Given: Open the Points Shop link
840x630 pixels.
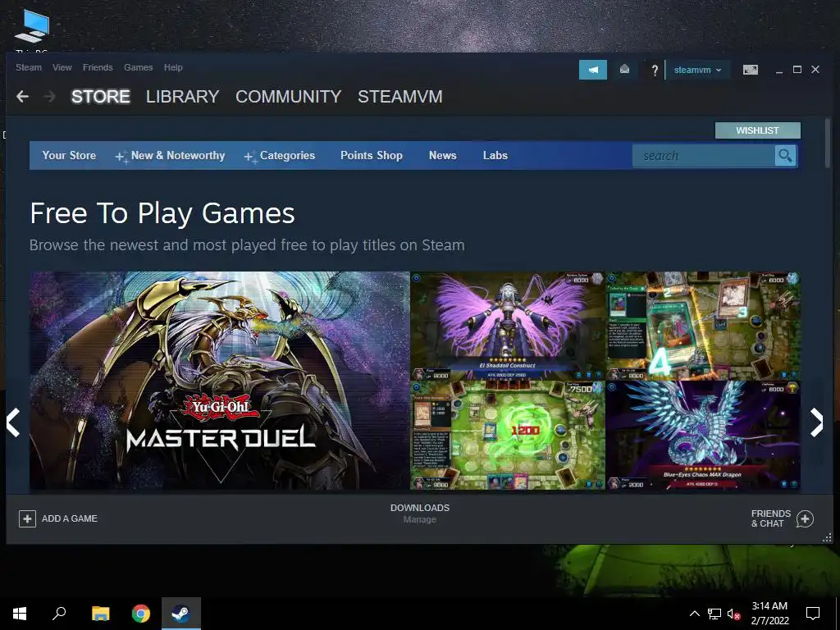Looking at the screenshot, I should coord(372,155).
